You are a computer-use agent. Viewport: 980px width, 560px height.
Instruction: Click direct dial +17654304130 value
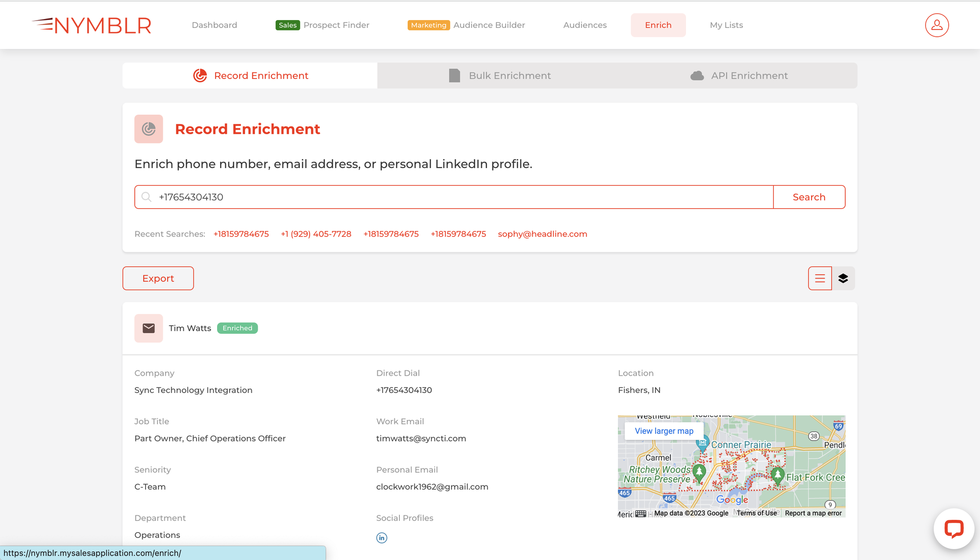[x=404, y=390]
